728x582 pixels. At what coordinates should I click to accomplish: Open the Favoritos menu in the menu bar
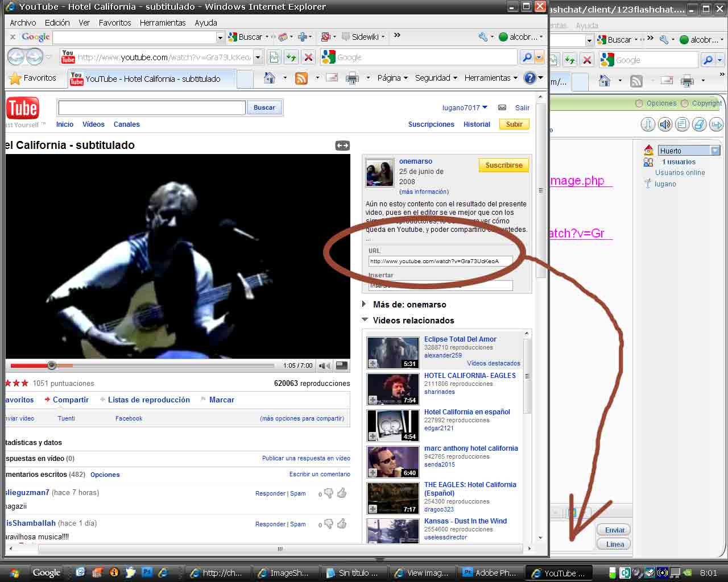coord(115,23)
